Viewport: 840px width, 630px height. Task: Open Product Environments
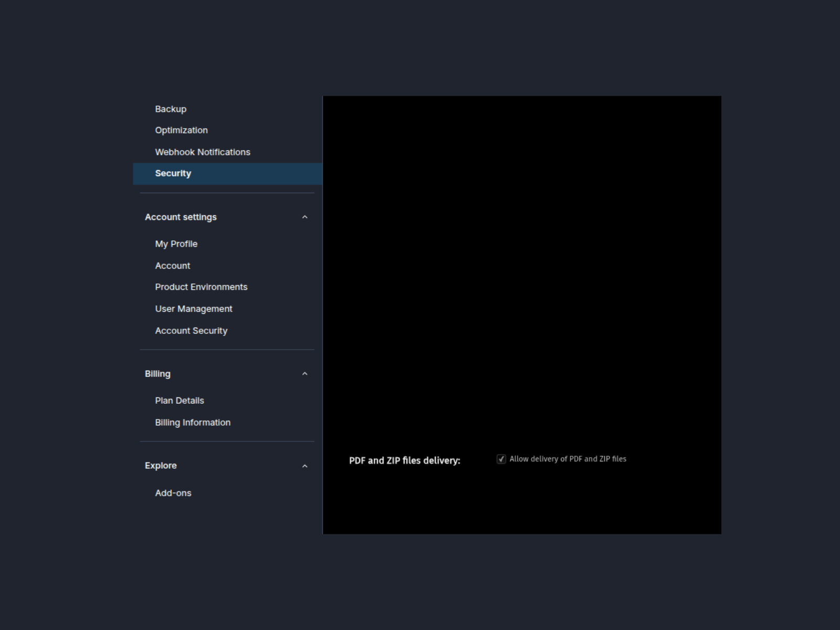pos(201,287)
